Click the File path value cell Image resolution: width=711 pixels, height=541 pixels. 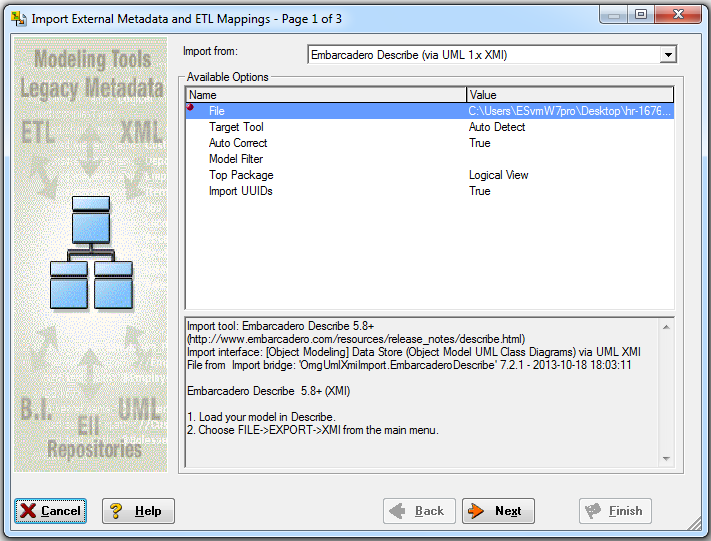click(570, 111)
